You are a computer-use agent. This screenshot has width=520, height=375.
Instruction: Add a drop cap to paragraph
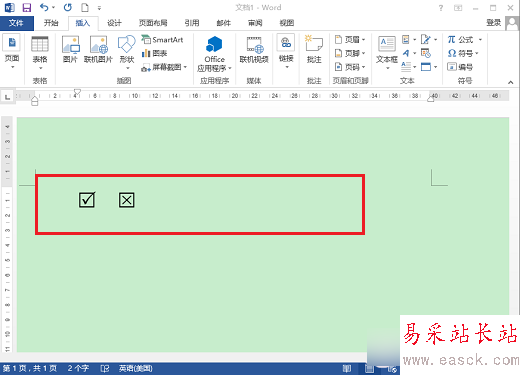pos(409,67)
